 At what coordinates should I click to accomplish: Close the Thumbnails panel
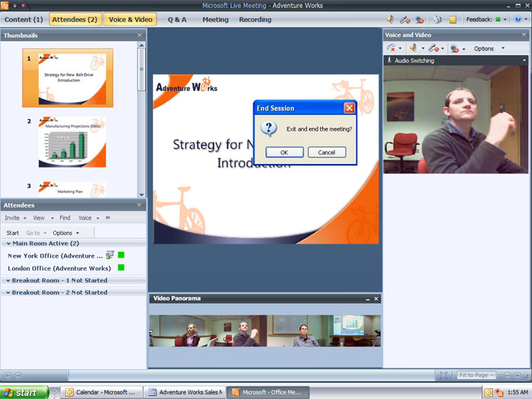pyautogui.click(x=139, y=35)
